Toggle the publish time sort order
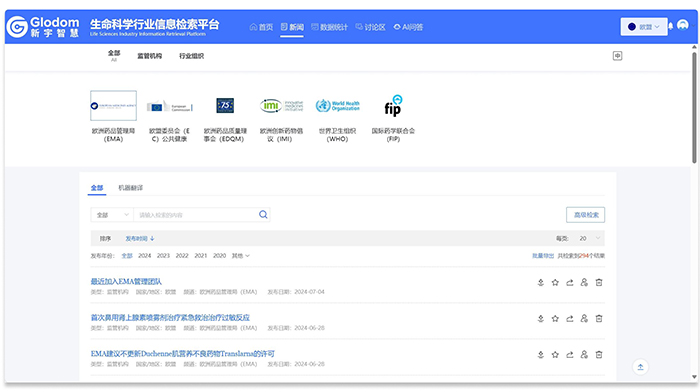The image size is (700, 392). coord(140,239)
